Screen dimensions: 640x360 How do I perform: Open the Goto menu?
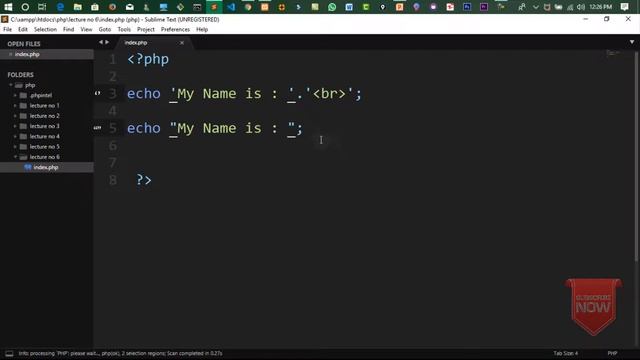click(104, 29)
